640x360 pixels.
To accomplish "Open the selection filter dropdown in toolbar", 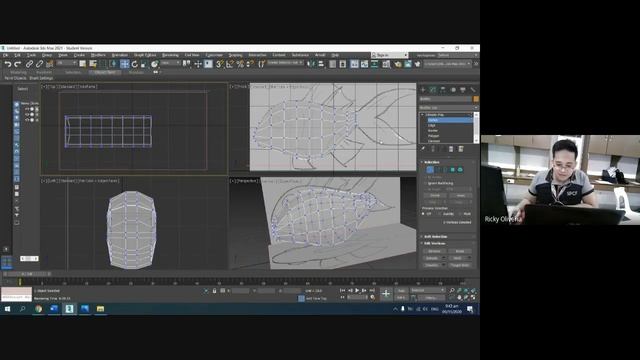I will coord(67,63).
